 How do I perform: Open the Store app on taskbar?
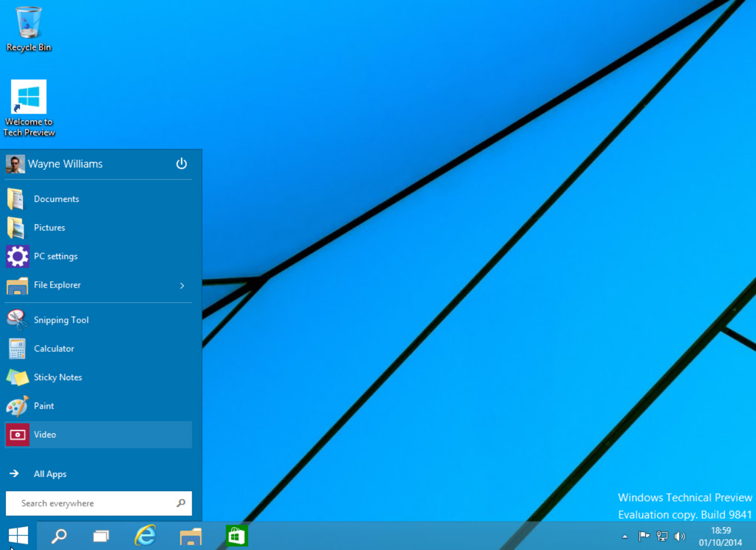[236, 535]
